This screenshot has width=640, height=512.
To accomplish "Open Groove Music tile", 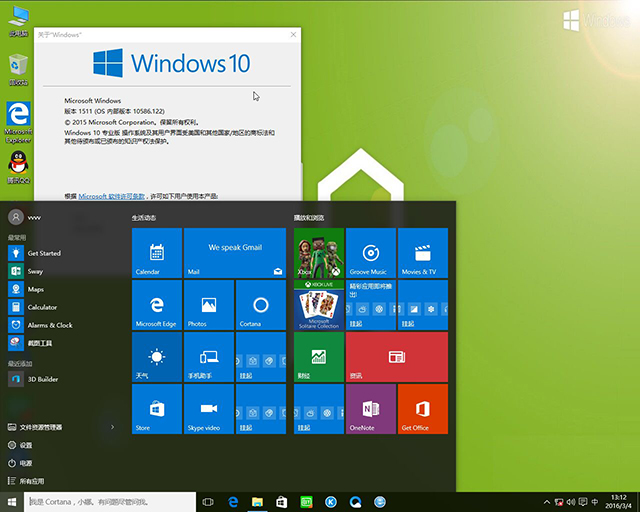I will [x=370, y=253].
